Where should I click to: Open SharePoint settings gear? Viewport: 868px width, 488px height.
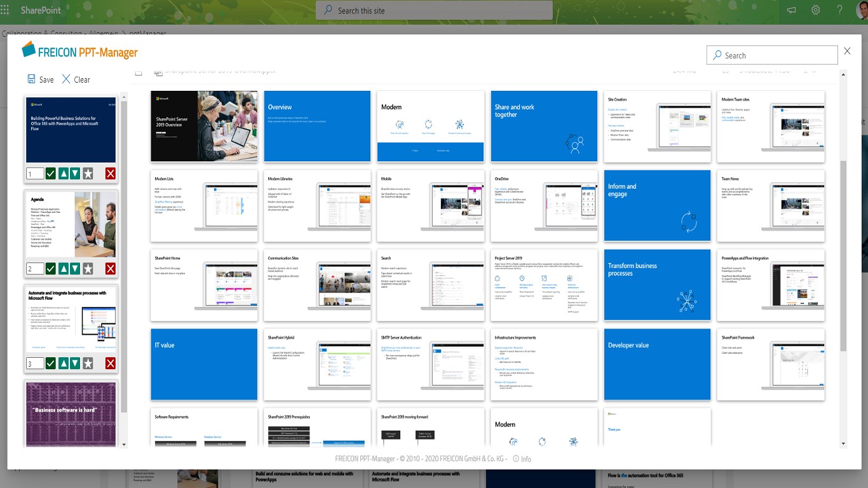(x=815, y=10)
